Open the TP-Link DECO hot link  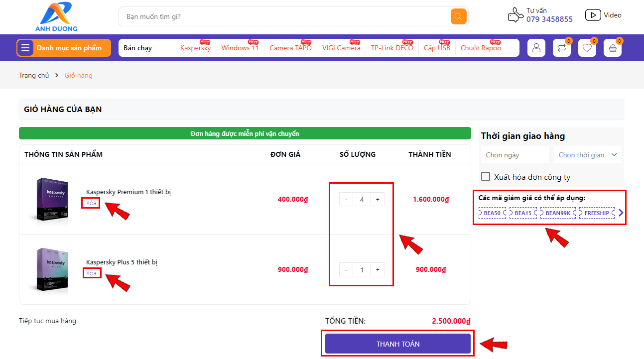392,48
